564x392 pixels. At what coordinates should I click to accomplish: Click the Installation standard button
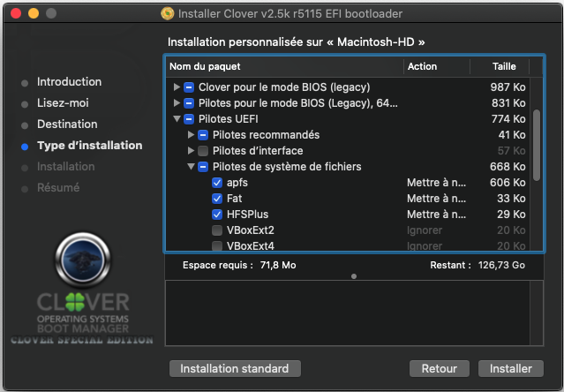click(235, 369)
